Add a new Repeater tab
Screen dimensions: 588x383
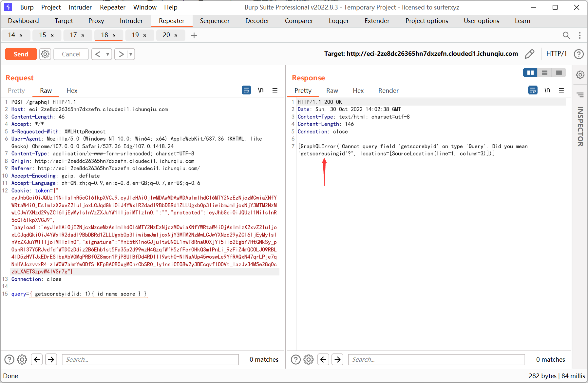tap(194, 35)
